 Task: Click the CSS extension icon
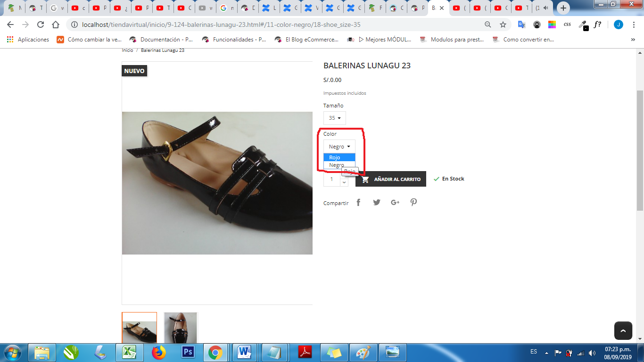click(x=568, y=25)
